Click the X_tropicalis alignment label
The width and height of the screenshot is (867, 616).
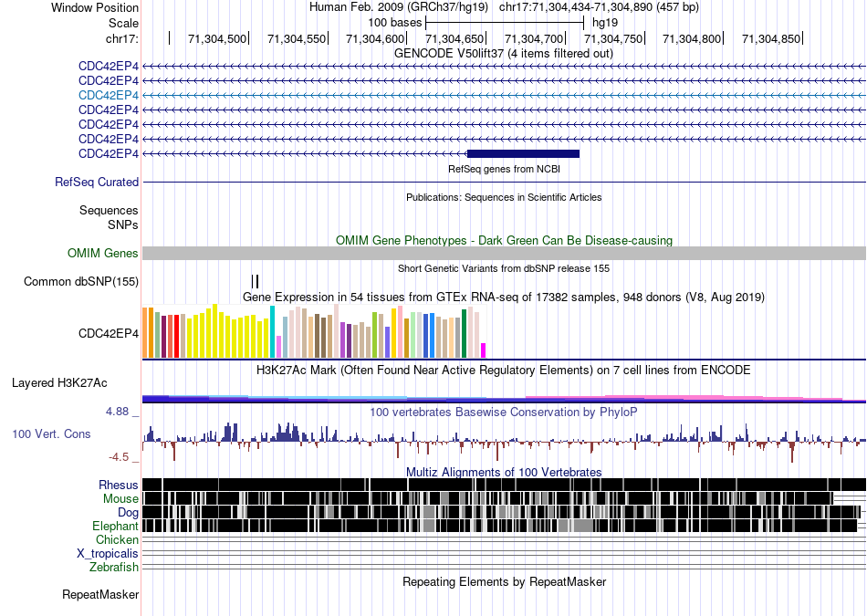point(108,554)
